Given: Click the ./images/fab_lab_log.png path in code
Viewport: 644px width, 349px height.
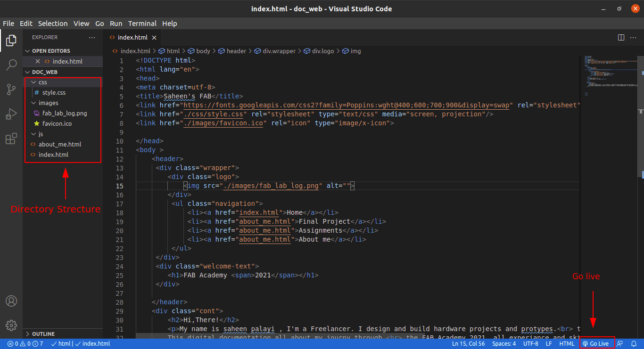Looking at the screenshot, I should tap(271, 186).
